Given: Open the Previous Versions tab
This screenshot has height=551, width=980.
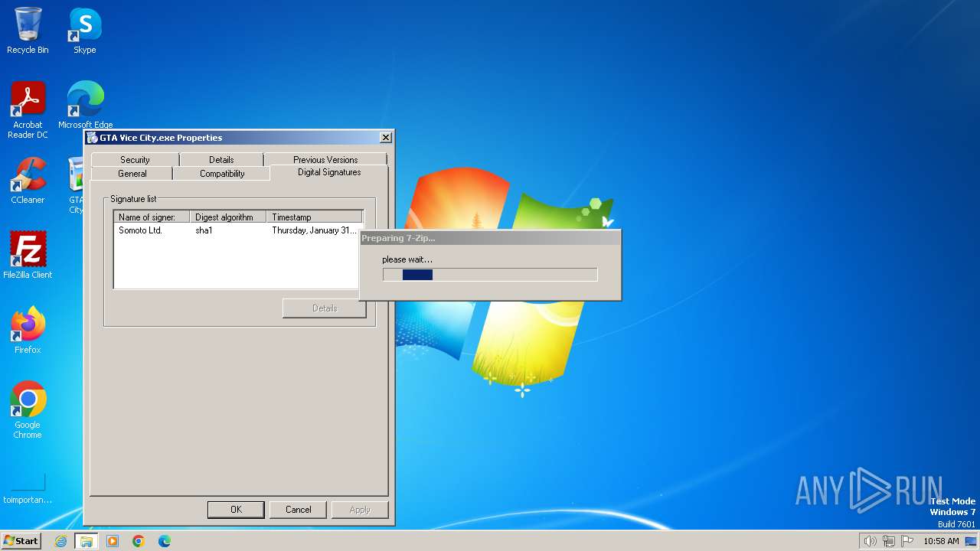Looking at the screenshot, I should click(x=325, y=159).
